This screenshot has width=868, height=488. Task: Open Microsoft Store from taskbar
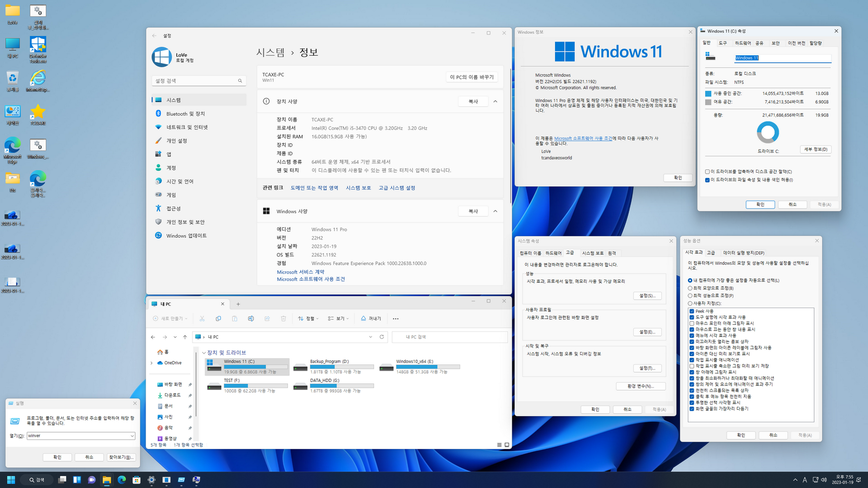point(137,480)
